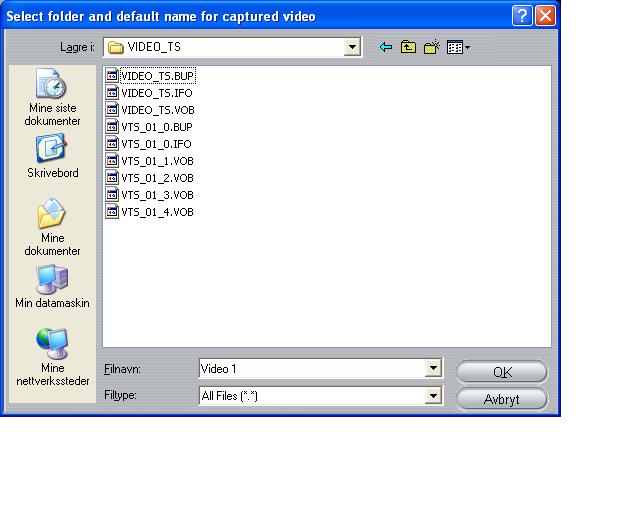The width and height of the screenshot is (640, 512).
Task: Click the VTS_01_4.VOB file icon
Action: tap(112, 211)
